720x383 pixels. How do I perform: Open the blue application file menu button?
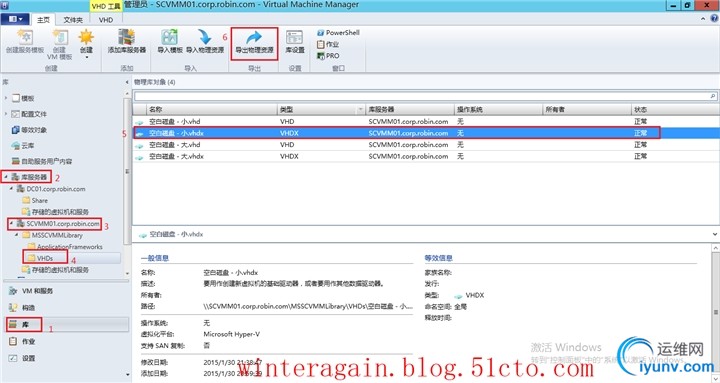(x=15, y=19)
